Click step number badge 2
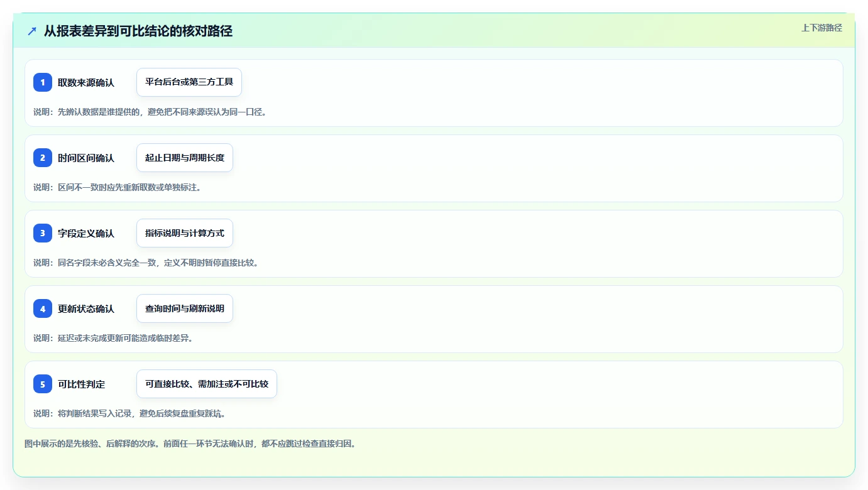The width and height of the screenshot is (868, 490). click(43, 158)
